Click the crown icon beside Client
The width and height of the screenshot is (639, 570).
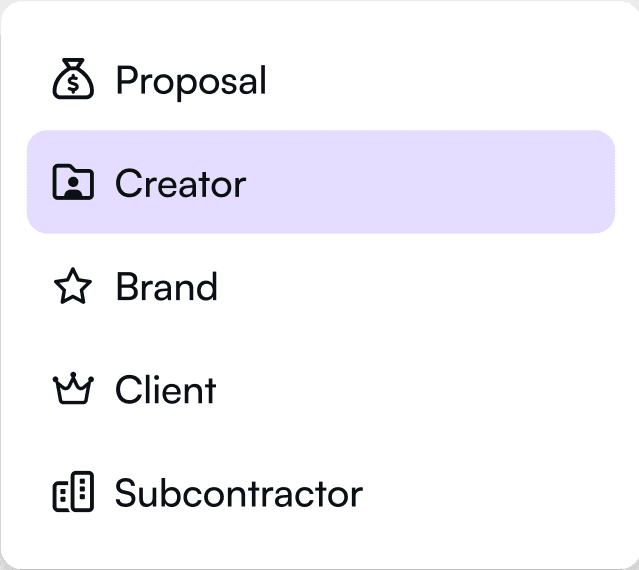pos(73,388)
